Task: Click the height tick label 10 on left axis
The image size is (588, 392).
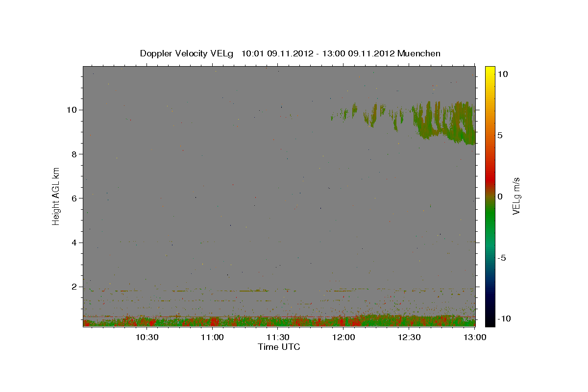Action: pos(73,109)
